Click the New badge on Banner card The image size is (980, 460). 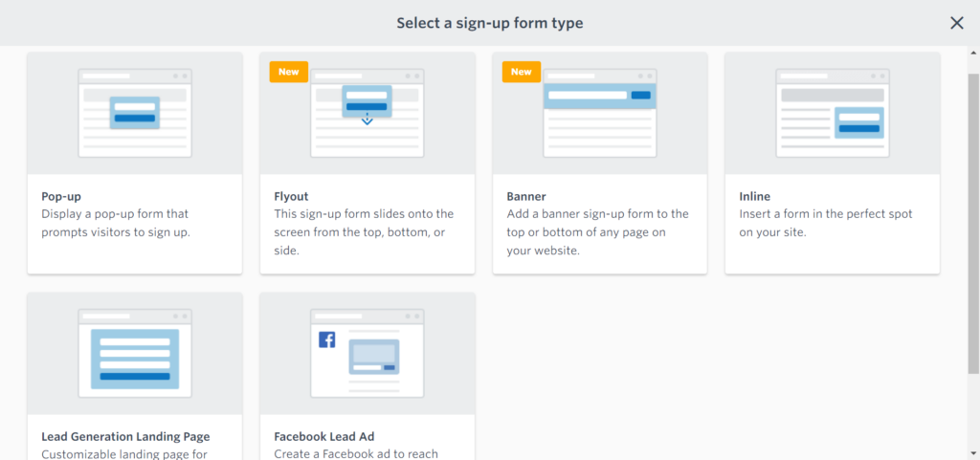522,72
